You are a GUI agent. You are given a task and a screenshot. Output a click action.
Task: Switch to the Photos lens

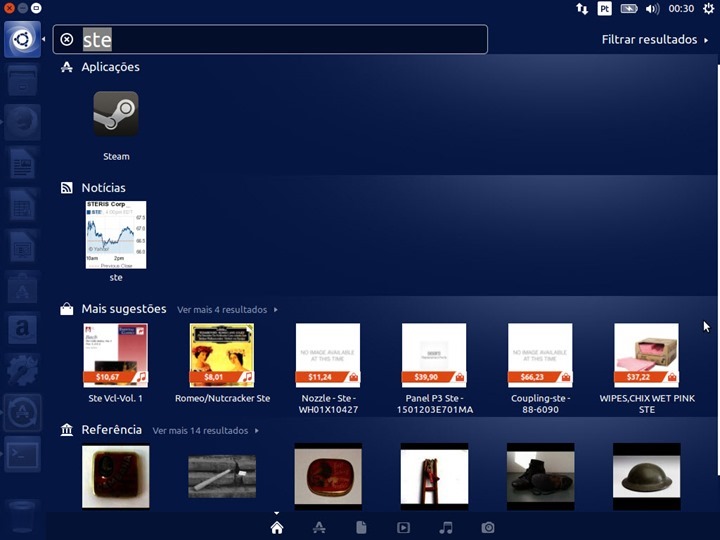coord(488,528)
